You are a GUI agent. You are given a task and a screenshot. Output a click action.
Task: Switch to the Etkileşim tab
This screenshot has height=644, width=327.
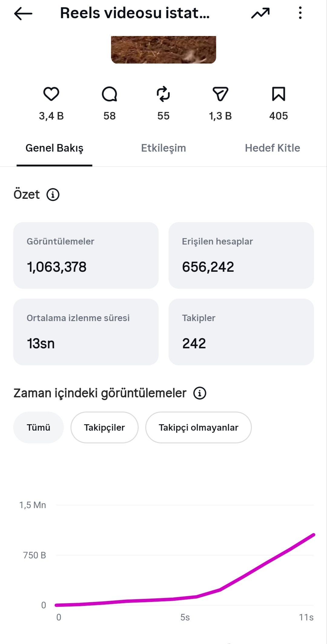(163, 148)
